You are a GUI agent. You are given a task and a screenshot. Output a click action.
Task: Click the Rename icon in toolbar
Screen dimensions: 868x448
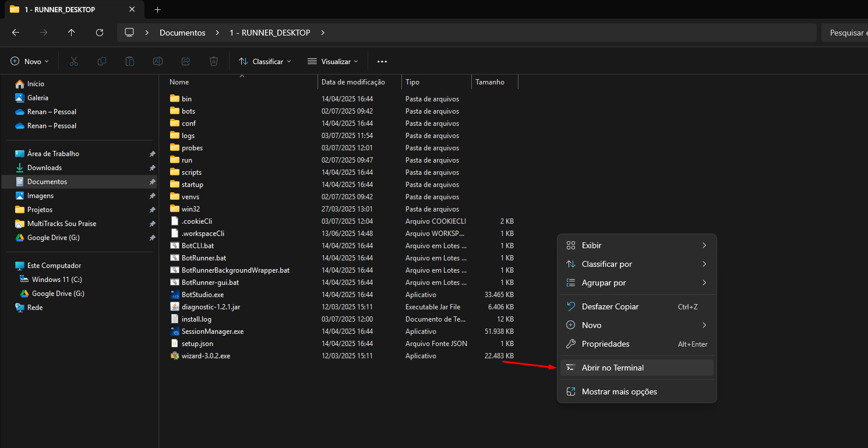coord(158,61)
